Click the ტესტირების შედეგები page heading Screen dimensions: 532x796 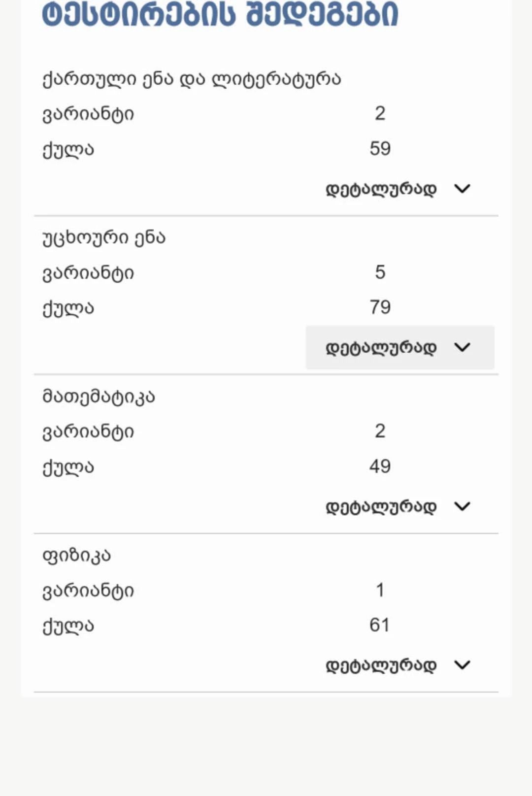[220, 15]
